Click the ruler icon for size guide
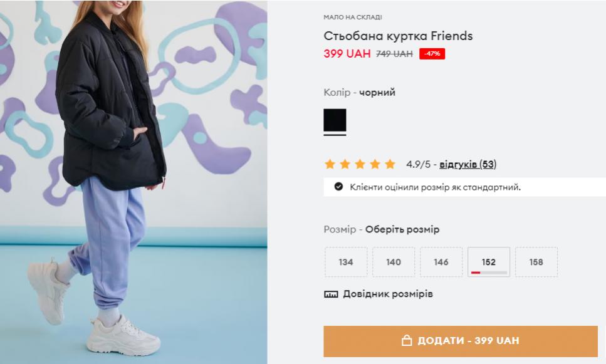 click(x=331, y=294)
